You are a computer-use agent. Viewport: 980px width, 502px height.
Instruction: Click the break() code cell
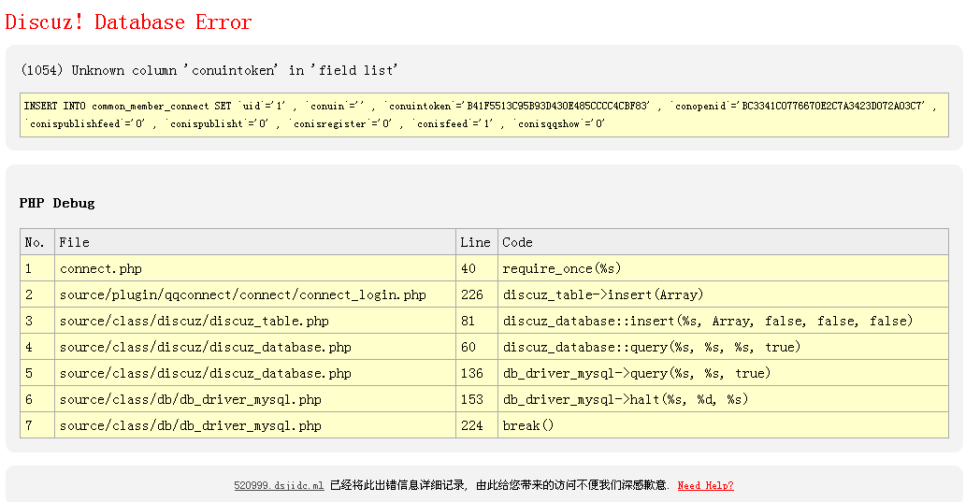[x=528, y=425]
